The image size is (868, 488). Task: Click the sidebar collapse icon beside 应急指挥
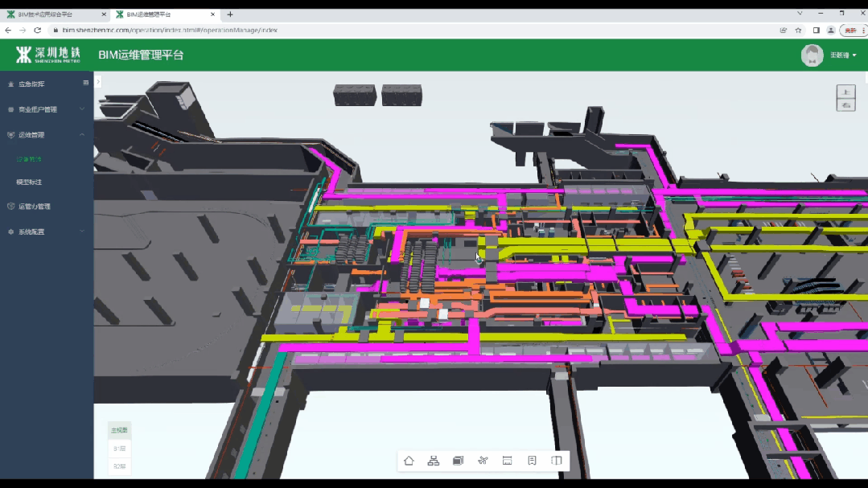pos(86,83)
